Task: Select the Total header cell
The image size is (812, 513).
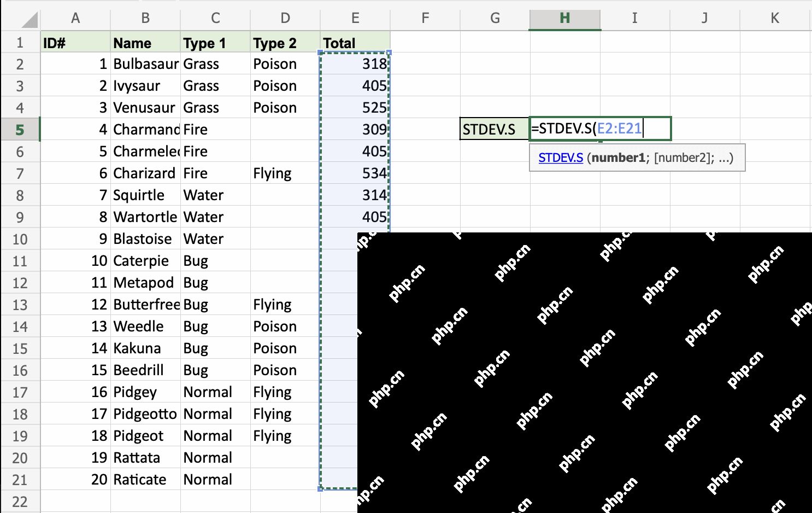Action: click(x=355, y=42)
